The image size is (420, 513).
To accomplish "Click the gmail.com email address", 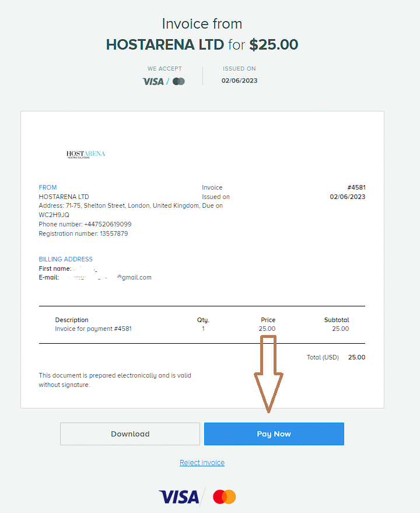I will pos(106,277).
